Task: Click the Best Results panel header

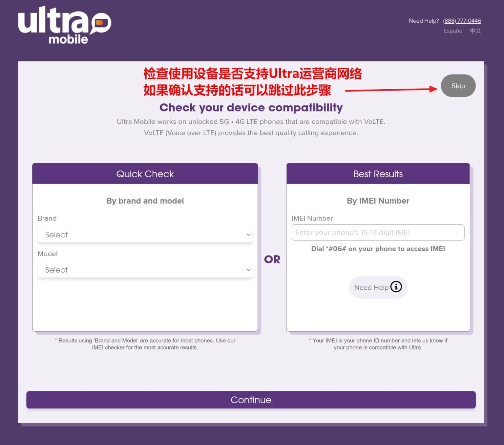Action: [x=378, y=174]
